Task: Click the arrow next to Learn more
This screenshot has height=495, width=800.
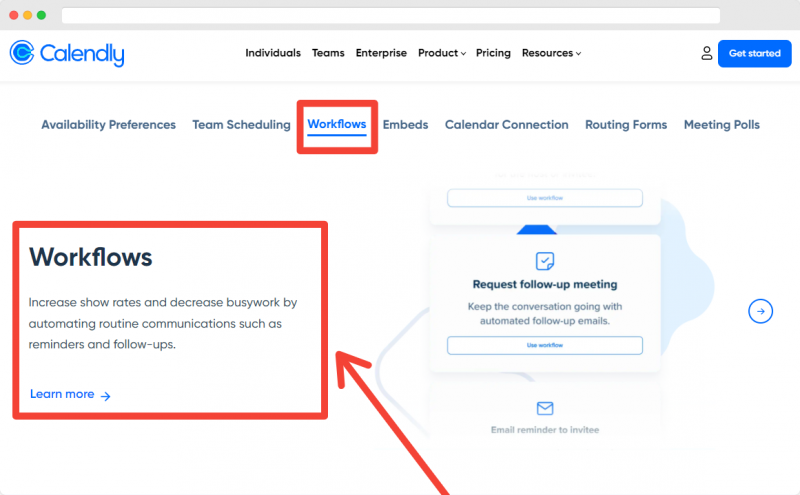Action: click(106, 396)
